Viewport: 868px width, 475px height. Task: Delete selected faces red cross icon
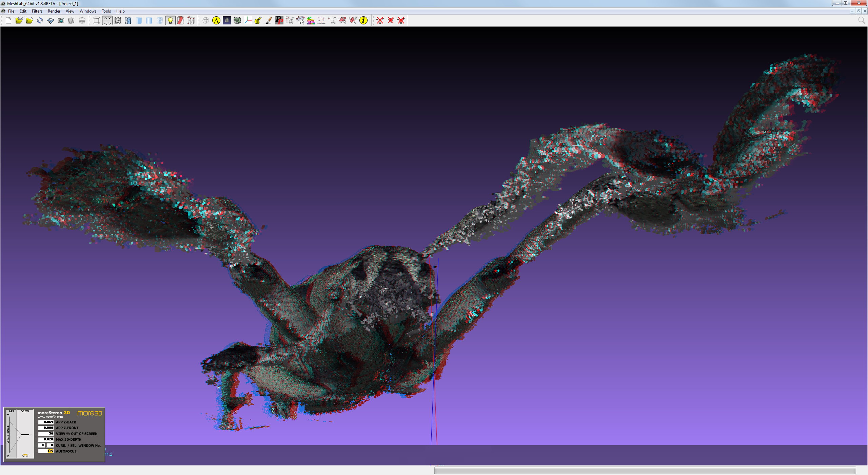pos(391,21)
